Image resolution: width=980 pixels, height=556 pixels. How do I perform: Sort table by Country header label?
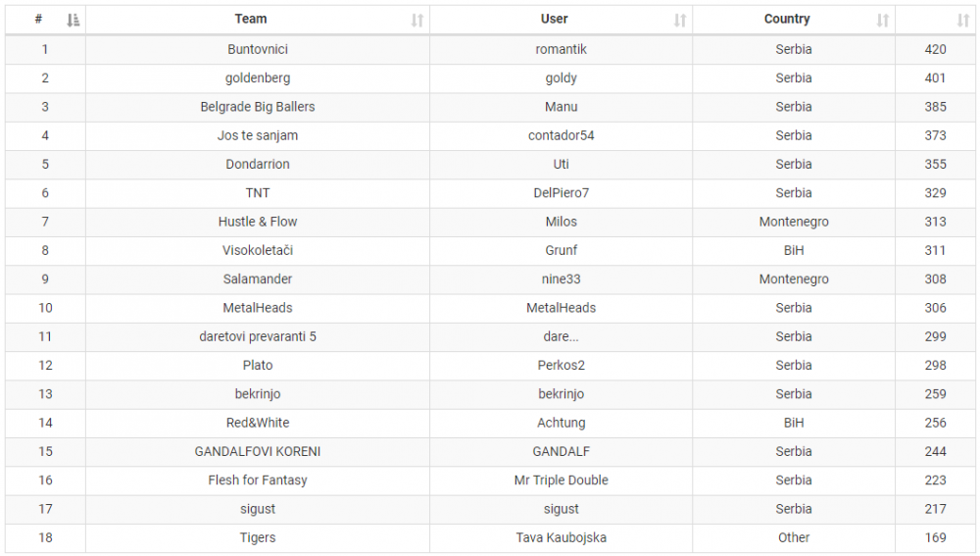787,19
